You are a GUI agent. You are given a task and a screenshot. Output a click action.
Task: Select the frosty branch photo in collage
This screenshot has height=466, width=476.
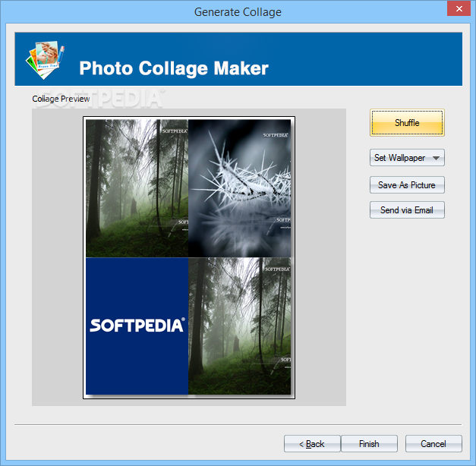coord(239,188)
